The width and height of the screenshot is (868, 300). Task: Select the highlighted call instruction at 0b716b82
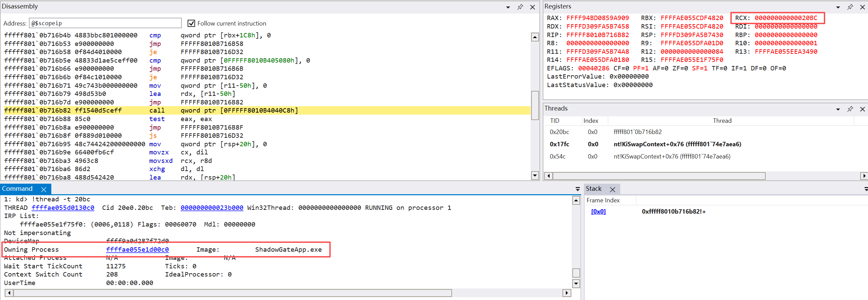[267, 111]
